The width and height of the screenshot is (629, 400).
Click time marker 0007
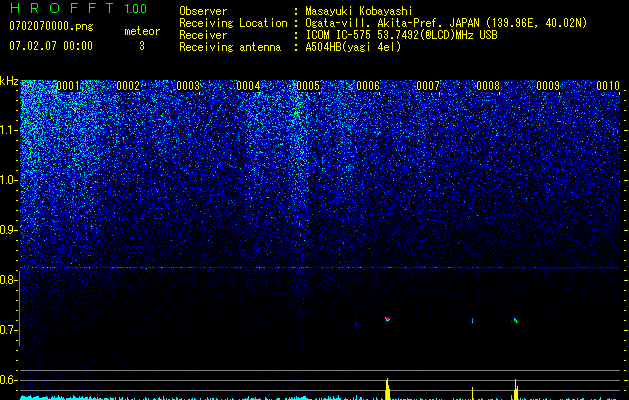pos(428,86)
